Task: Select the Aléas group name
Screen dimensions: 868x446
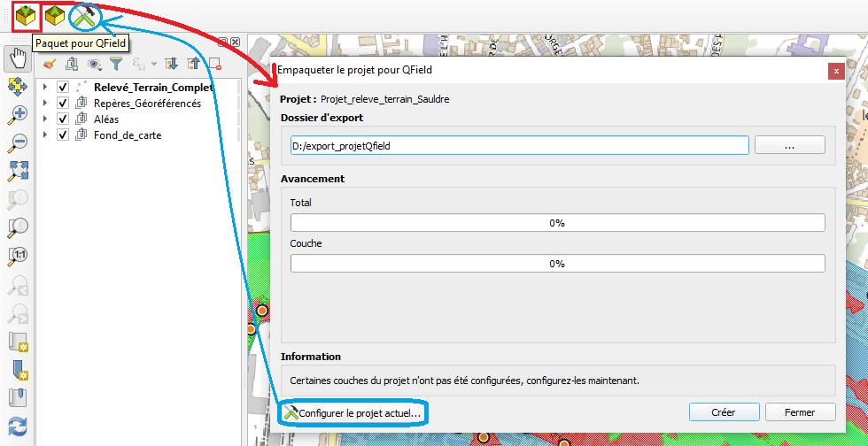Action: click(106, 119)
